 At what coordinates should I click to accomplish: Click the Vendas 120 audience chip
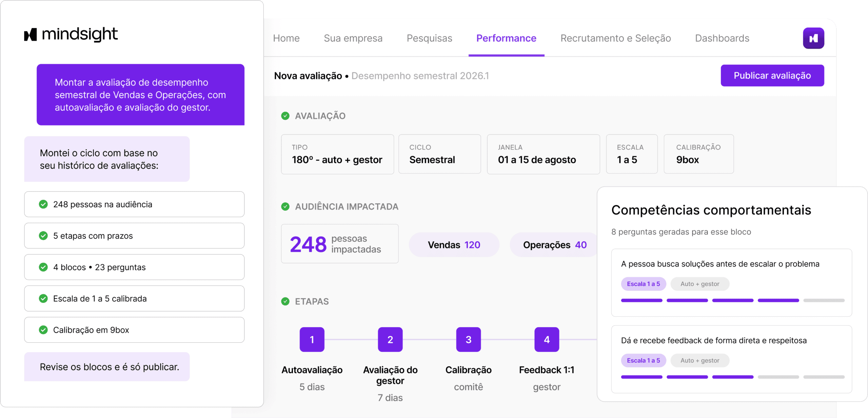pyautogui.click(x=454, y=245)
